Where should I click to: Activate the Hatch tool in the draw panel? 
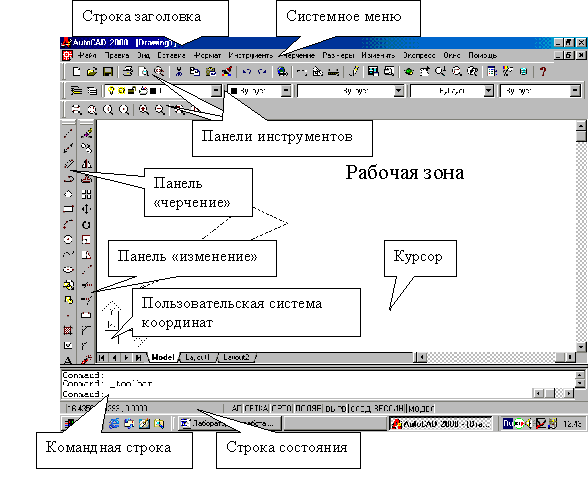[x=68, y=330]
